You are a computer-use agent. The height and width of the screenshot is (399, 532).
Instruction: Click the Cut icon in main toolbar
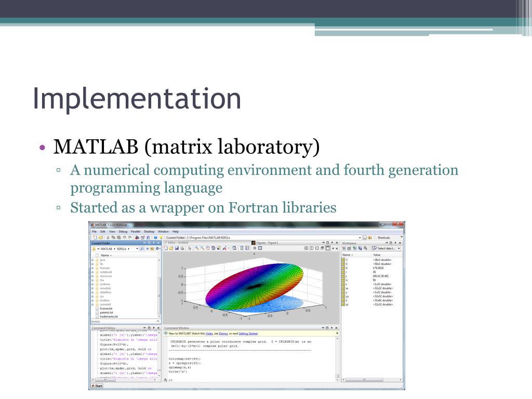click(108, 237)
